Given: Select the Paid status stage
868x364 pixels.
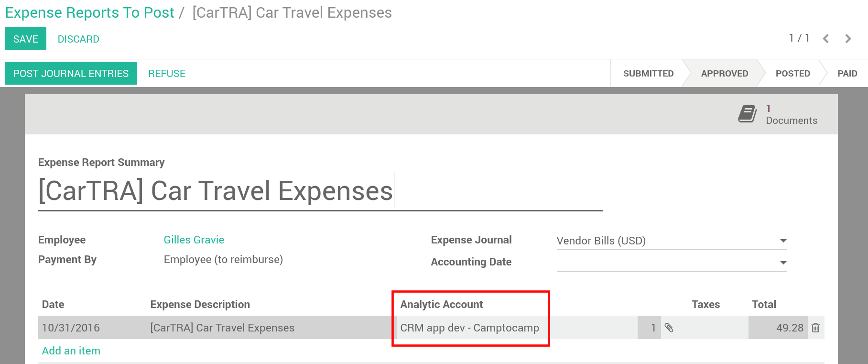Looking at the screenshot, I should 847,74.
